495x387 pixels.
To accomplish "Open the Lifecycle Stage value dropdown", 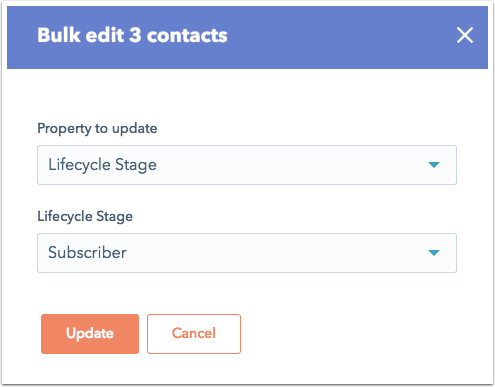I will click(247, 253).
